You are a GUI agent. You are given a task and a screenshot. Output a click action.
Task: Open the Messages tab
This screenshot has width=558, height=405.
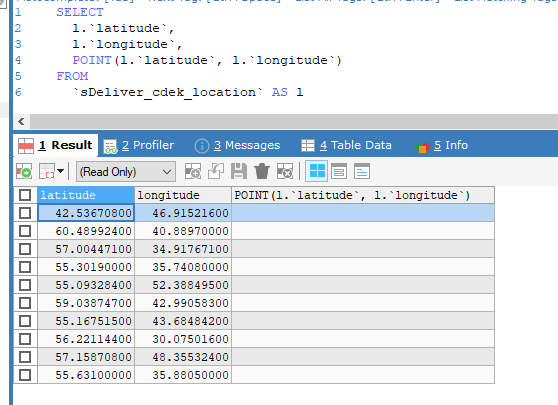pos(237,145)
